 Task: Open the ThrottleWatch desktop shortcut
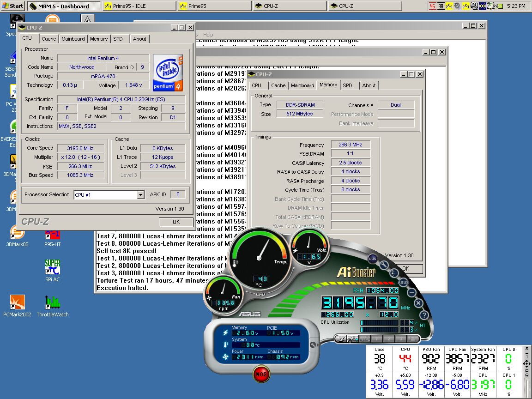coord(52,306)
